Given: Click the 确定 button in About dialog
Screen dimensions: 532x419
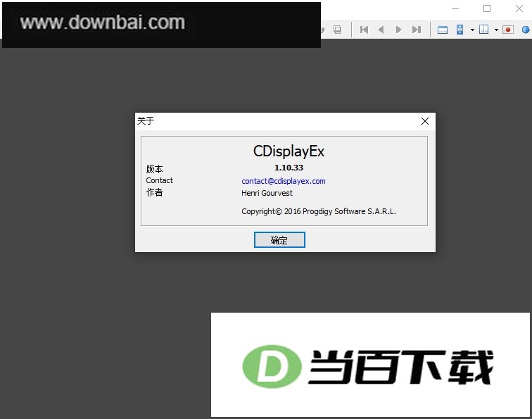Looking at the screenshot, I should pyautogui.click(x=279, y=239).
